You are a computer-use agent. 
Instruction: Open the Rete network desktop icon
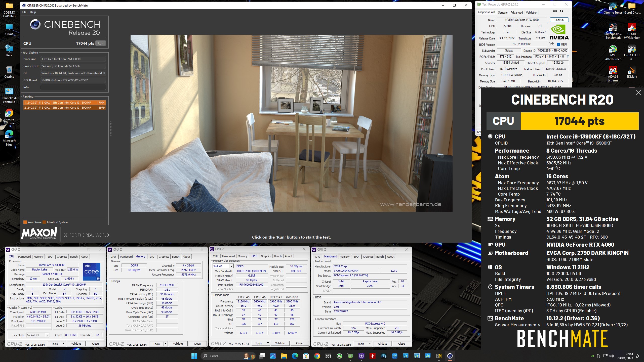pos(9,51)
